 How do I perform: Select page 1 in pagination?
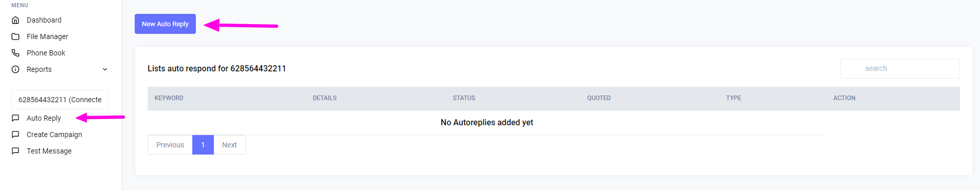coord(203,145)
